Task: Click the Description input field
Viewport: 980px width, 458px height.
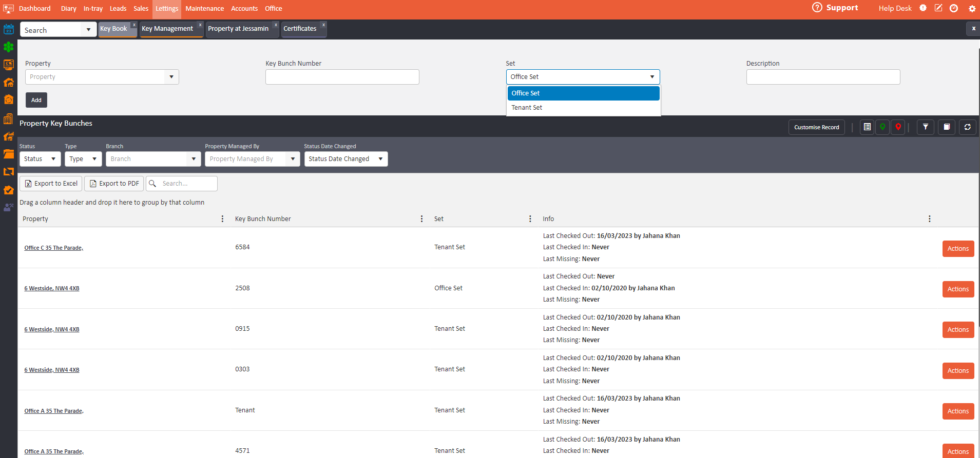Action: pos(823,77)
